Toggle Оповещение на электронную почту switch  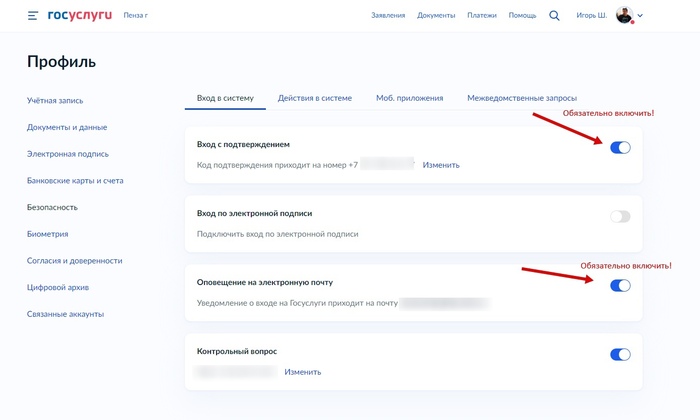[x=620, y=286]
